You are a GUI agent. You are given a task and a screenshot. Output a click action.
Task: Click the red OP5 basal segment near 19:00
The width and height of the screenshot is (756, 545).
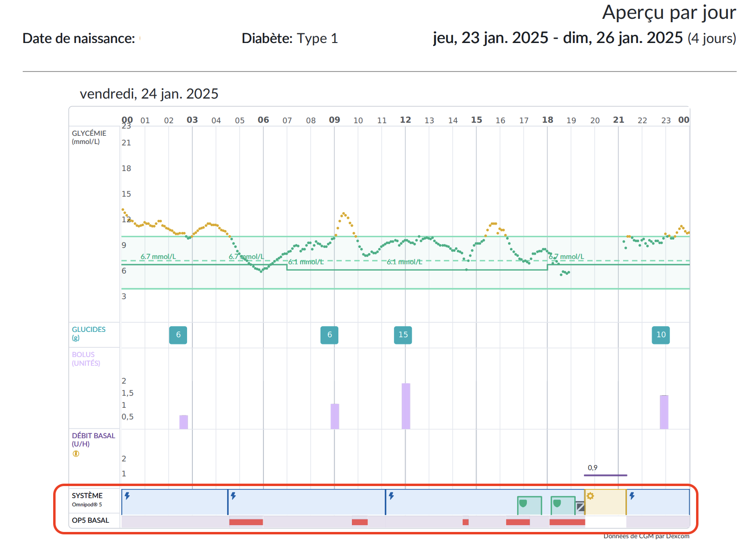tap(567, 522)
